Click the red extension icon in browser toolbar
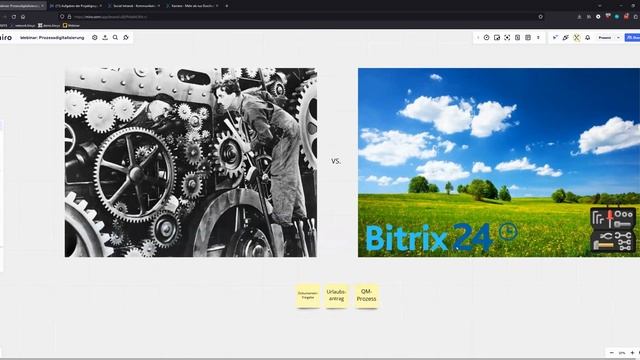The image size is (640, 360). coord(626,17)
